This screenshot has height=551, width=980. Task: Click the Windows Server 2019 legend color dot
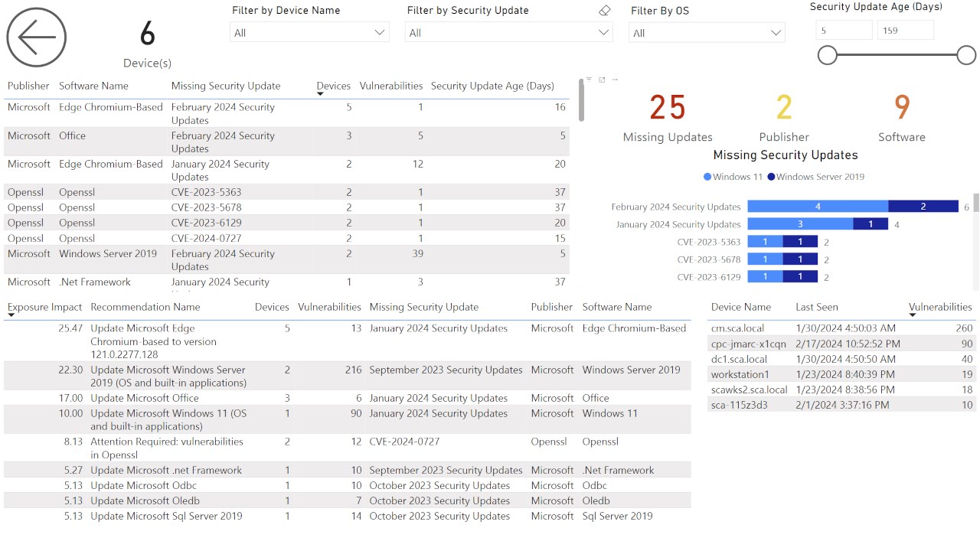point(770,177)
